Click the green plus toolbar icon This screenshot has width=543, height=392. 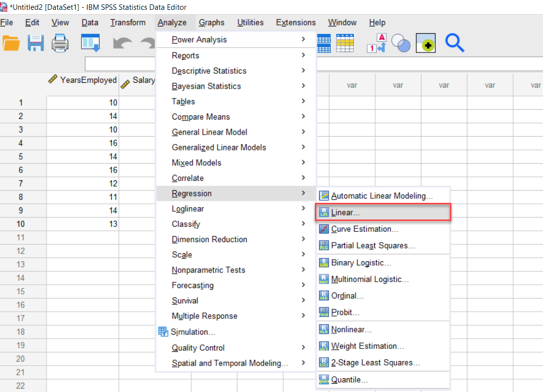point(426,43)
